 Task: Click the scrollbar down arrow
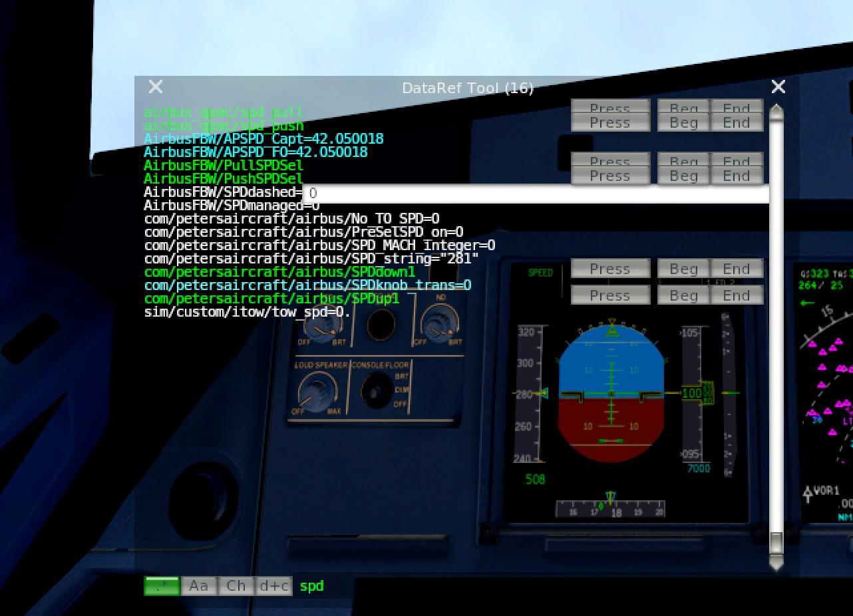[x=776, y=563]
